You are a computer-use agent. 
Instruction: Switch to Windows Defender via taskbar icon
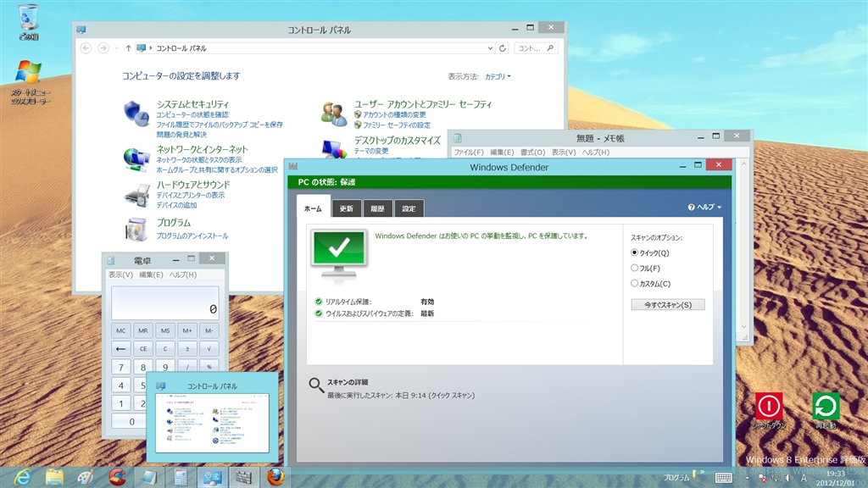pyautogui.click(x=243, y=477)
